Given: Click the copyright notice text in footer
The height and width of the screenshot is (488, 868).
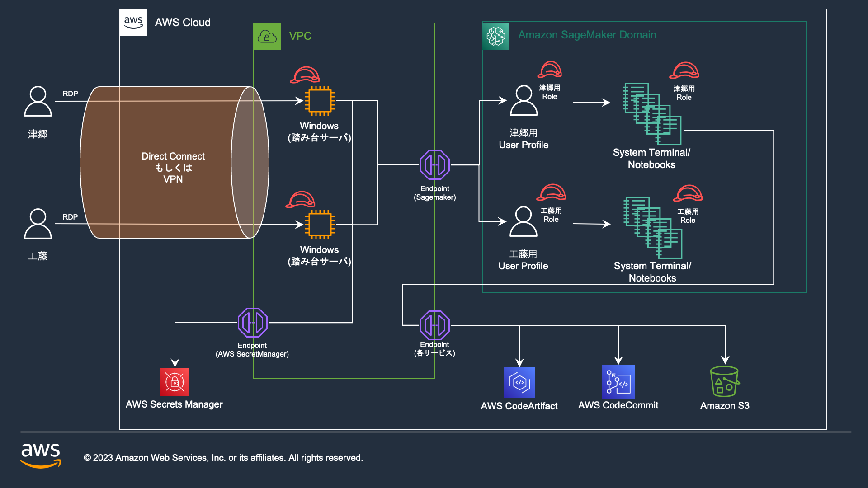Looking at the screenshot, I should click(x=223, y=458).
